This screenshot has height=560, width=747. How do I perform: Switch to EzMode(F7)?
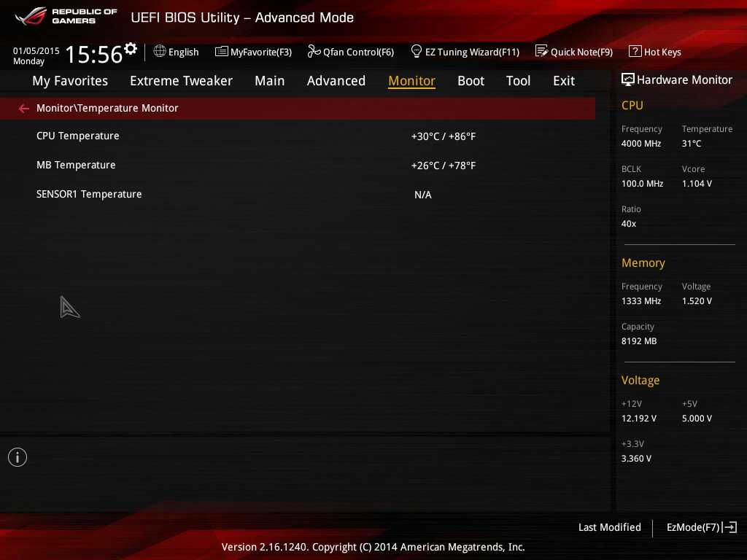[701, 527]
